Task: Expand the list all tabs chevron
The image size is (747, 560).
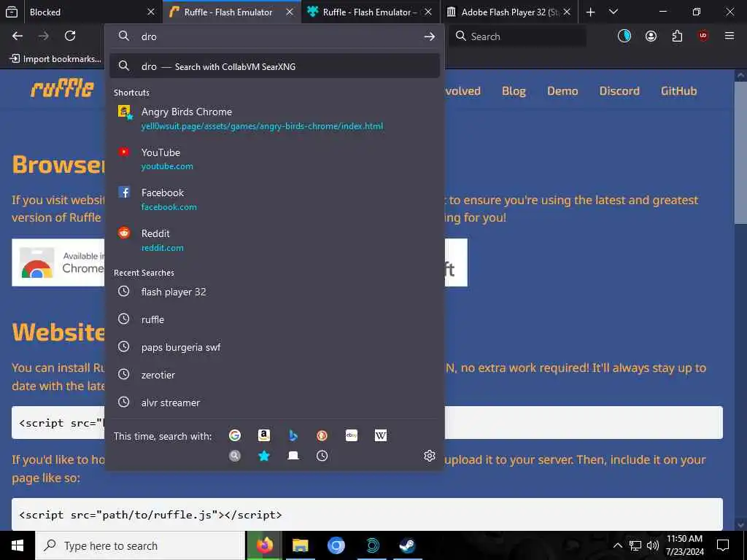Action: 614,12
